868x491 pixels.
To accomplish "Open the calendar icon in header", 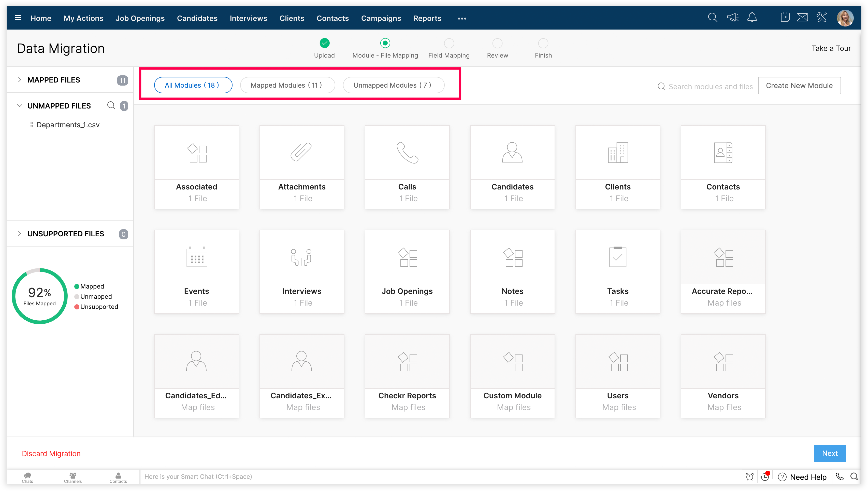I will tap(785, 18).
